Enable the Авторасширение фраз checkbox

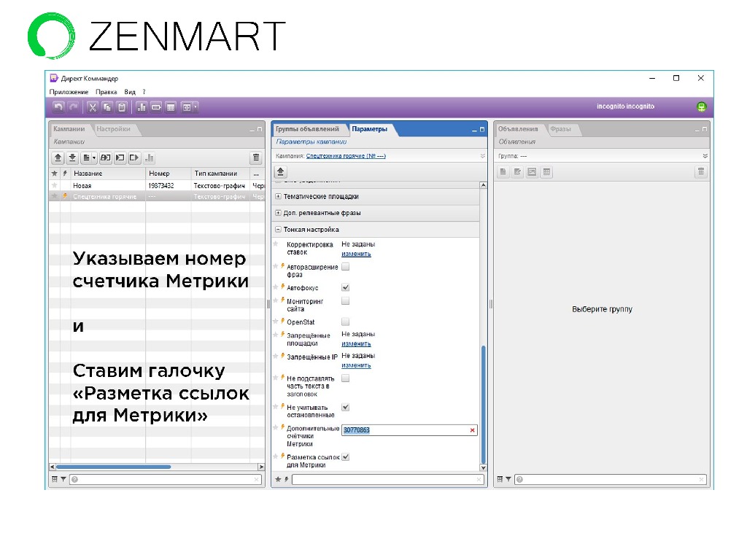(345, 267)
